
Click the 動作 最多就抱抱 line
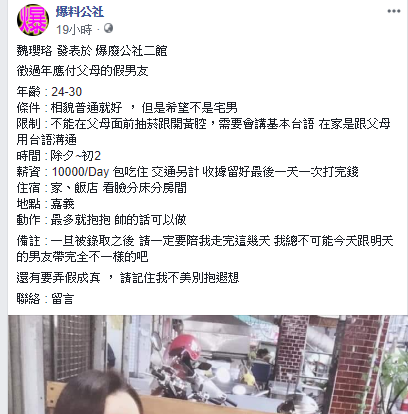[x=101, y=220]
